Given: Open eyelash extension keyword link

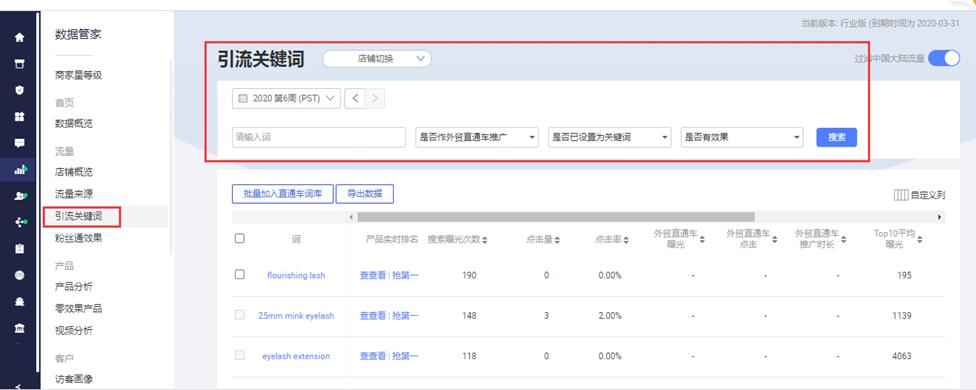Looking at the screenshot, I should pos(296,356).
